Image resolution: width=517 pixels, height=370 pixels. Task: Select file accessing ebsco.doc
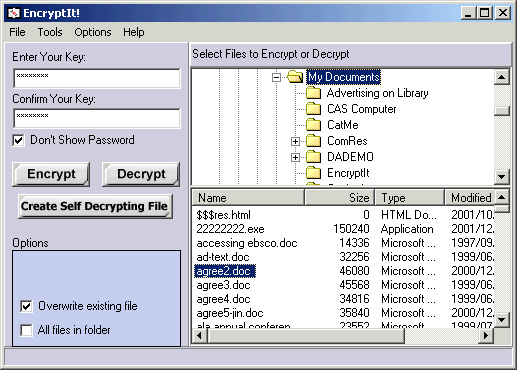(247, 243)
